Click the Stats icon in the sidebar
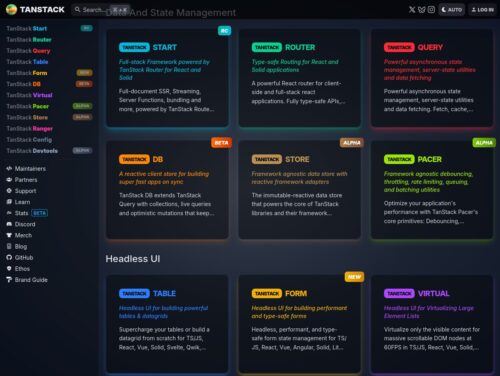 (9, 213)
